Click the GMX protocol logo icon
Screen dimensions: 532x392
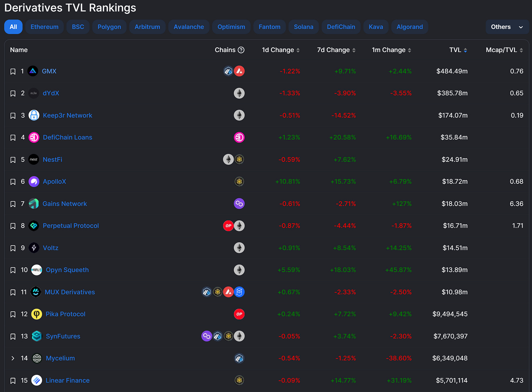click(x=33, y=71)
